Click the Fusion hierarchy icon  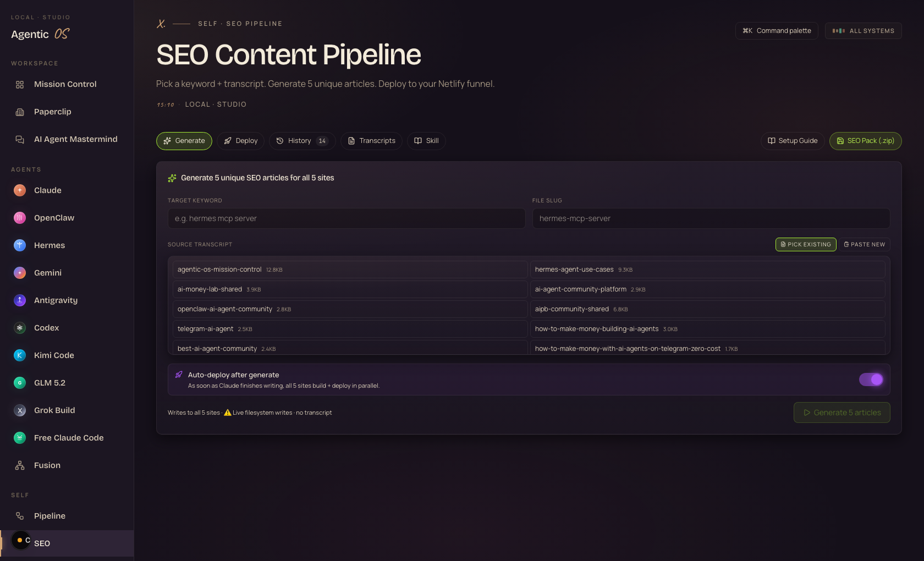[20, 465]
